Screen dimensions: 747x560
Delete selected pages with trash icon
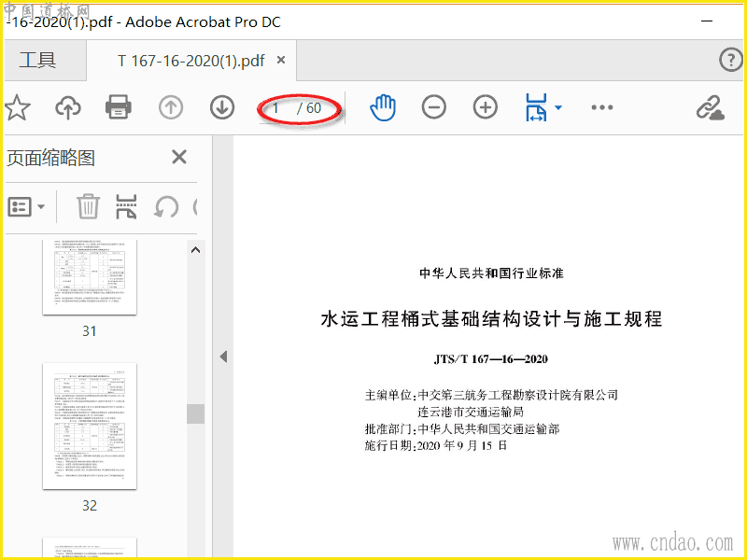click(x=88, y=206)
